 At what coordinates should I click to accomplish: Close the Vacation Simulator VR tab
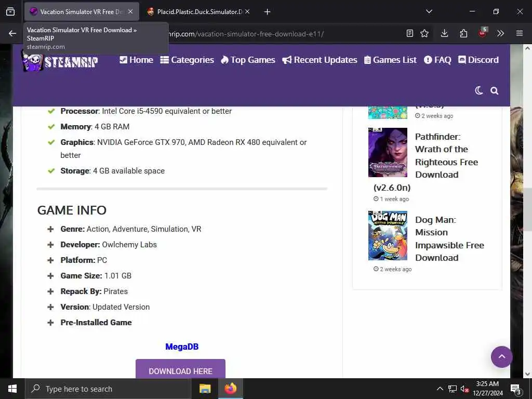130,11
